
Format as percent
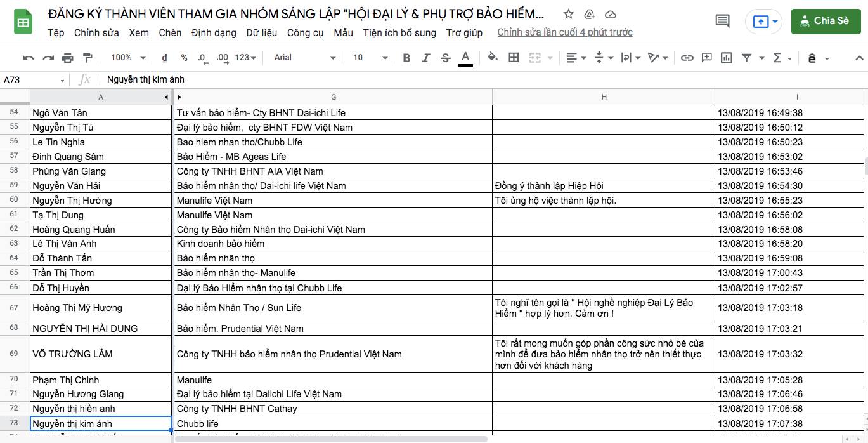coord(184,58)
